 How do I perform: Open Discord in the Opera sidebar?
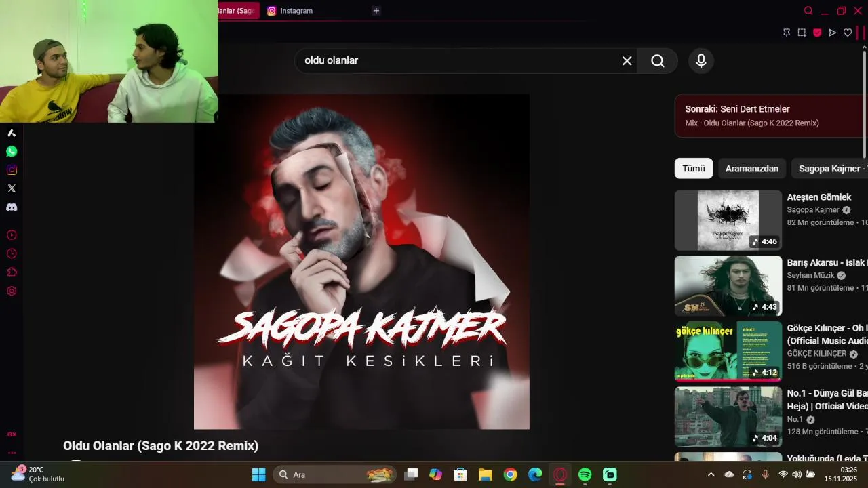pyautogui.click(x=12, y=207)
